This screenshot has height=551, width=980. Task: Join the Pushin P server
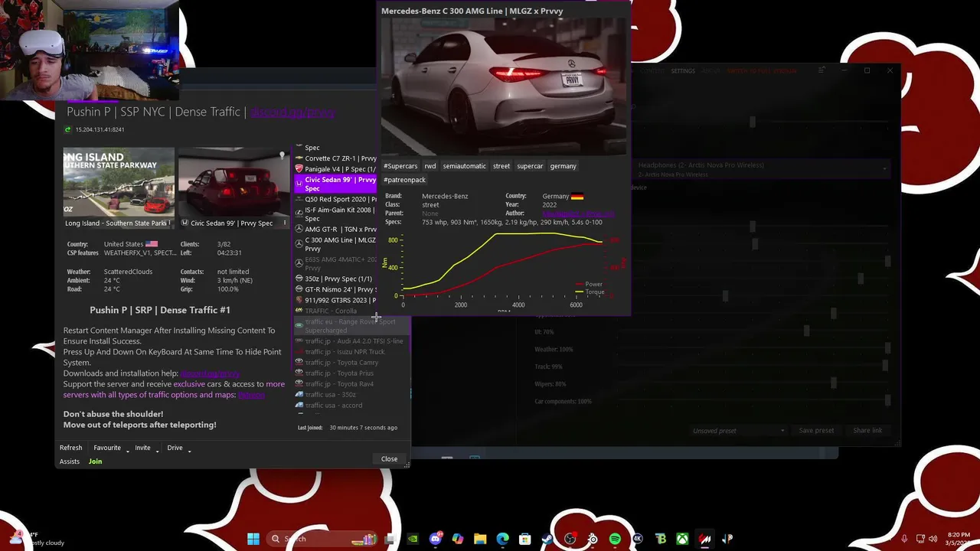pyautogui.click(x=95, y=461)
